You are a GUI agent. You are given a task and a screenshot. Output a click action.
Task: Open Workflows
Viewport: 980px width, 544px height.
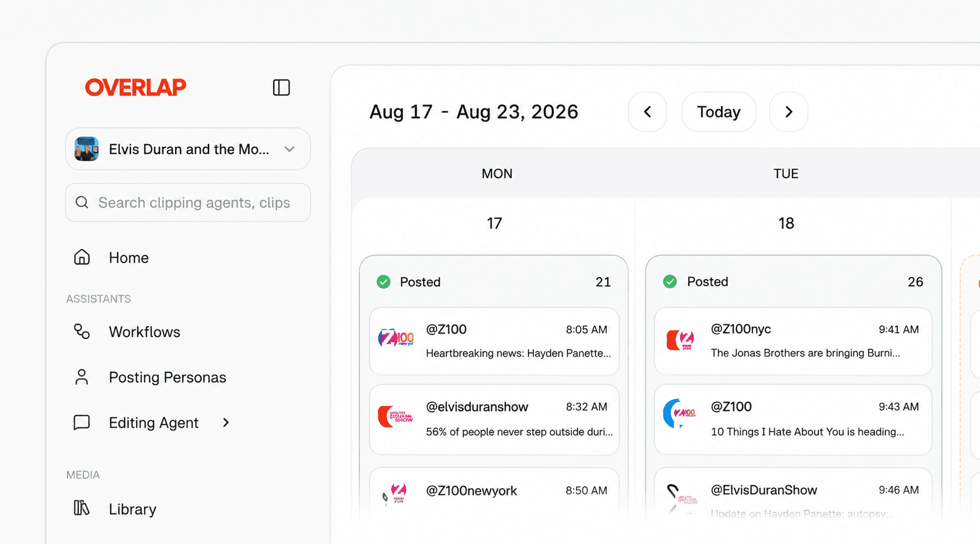tap(144, 332)
